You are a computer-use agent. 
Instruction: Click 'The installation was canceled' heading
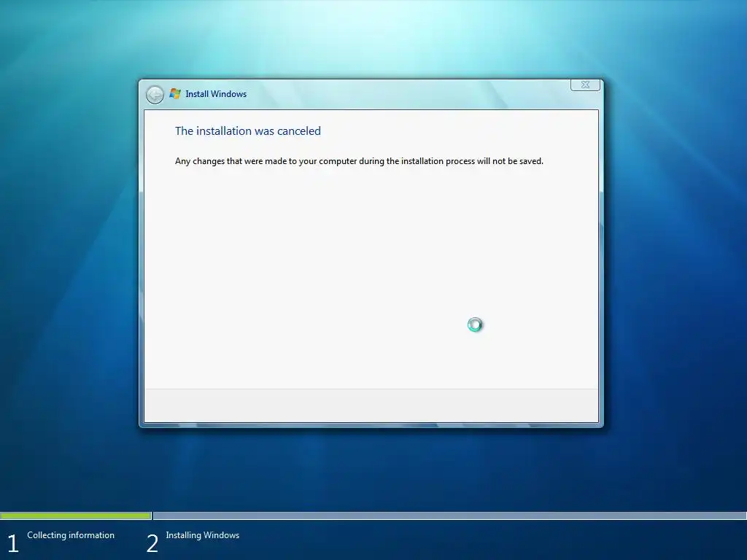[248, 131]
